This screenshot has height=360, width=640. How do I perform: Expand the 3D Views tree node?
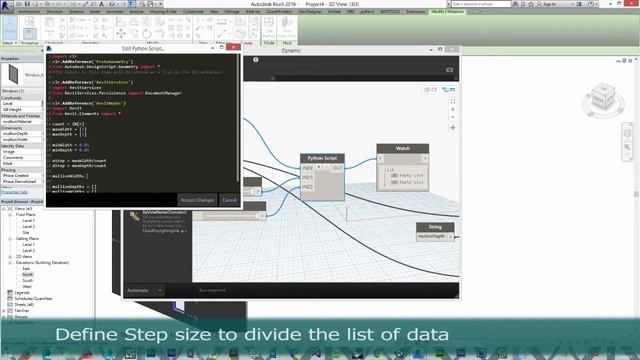coord(10,257)
